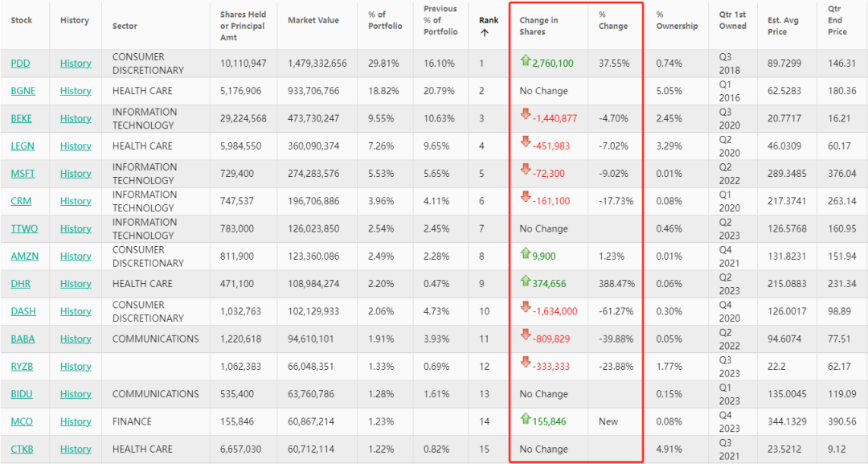
Task: Select FINANCE sector in MCO row
Action: coord(132,421)
